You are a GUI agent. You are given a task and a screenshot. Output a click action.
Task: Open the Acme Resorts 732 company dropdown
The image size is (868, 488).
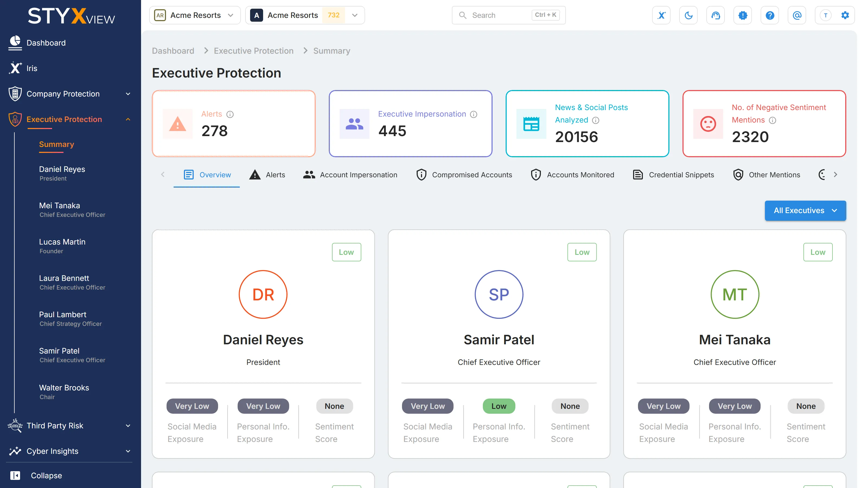click(x=305, y=15)
